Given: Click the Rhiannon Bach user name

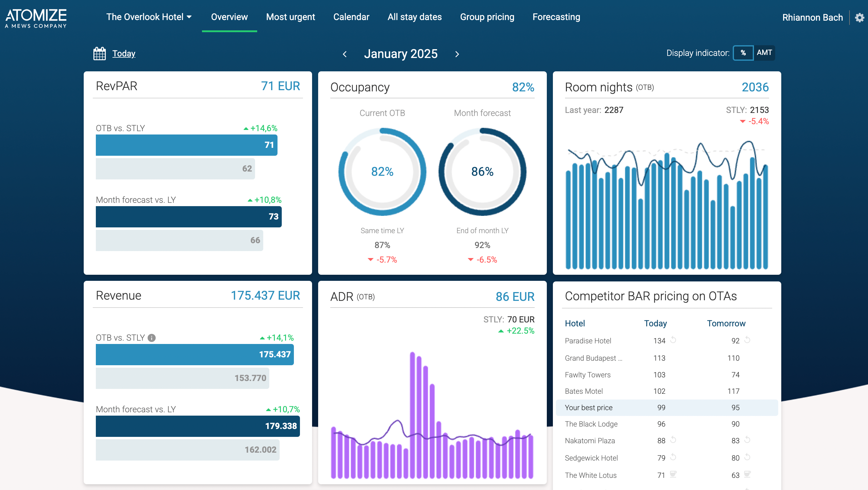Looking at the screenshot, I should (x=812, y=18).
